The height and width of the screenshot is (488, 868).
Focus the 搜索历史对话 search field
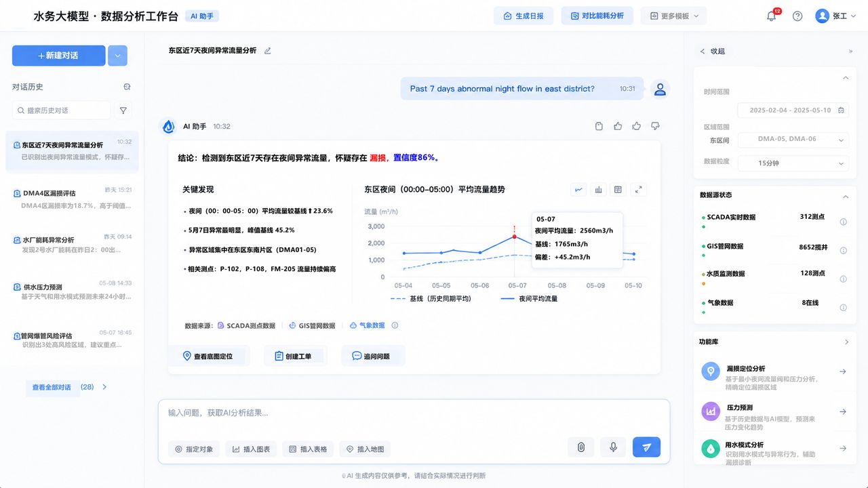tap(62, 110)
